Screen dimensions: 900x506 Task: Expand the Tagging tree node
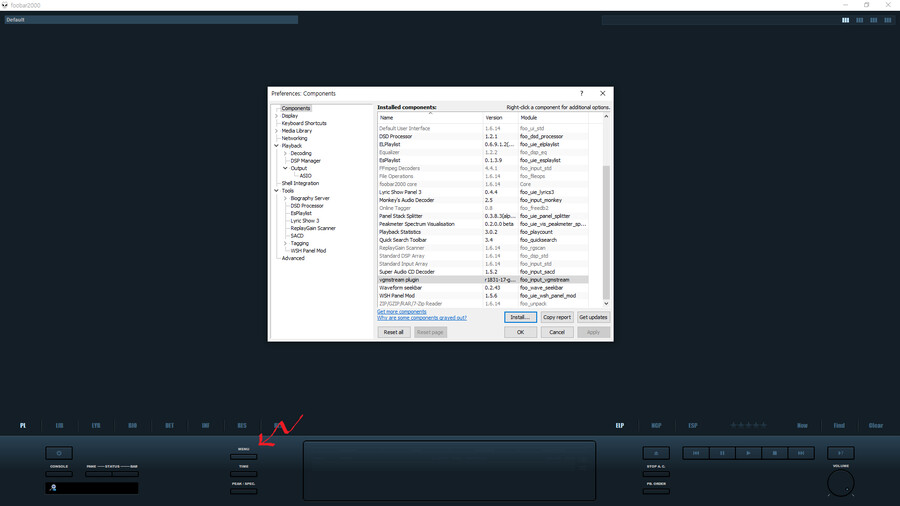pos(285,243)
